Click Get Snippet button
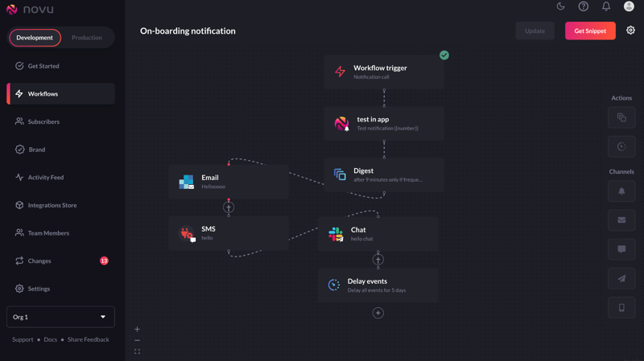The width and height of the screenshot is (644, 361). click(x=590, y=31)
